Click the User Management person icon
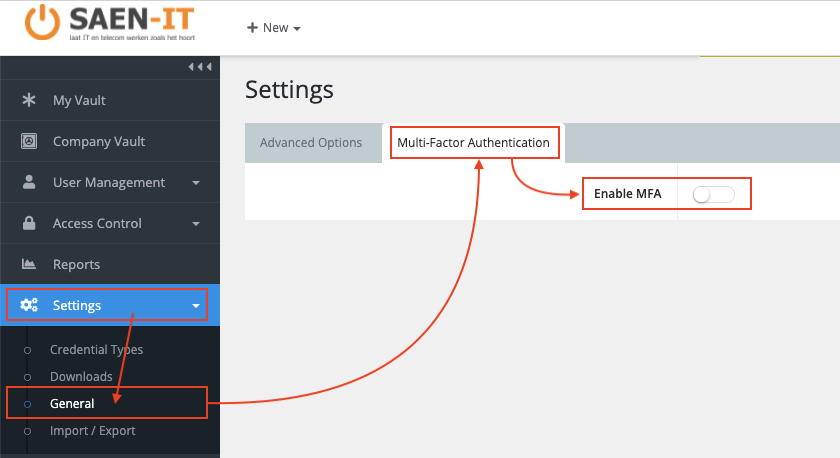 (29, 182)
